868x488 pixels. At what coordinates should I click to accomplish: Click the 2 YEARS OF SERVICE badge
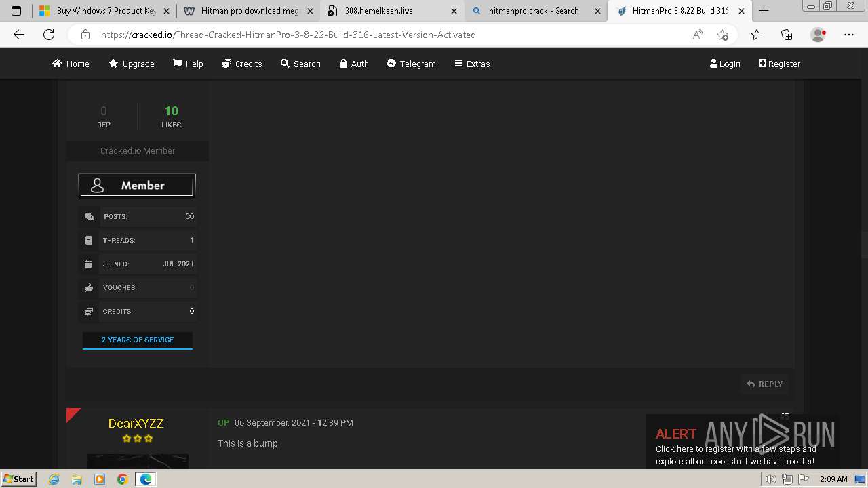[x=138, y=340]
